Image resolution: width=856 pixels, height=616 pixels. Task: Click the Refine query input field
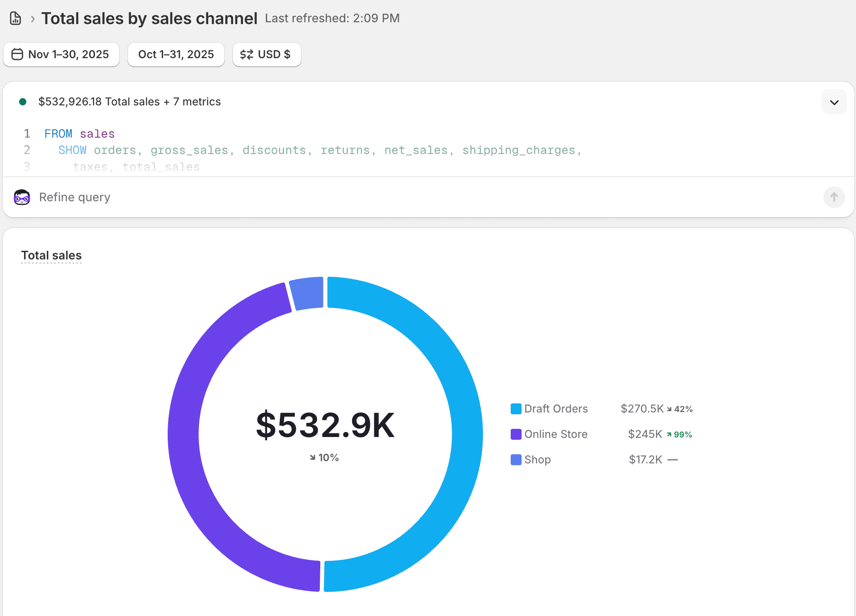[x=182, y=197]
